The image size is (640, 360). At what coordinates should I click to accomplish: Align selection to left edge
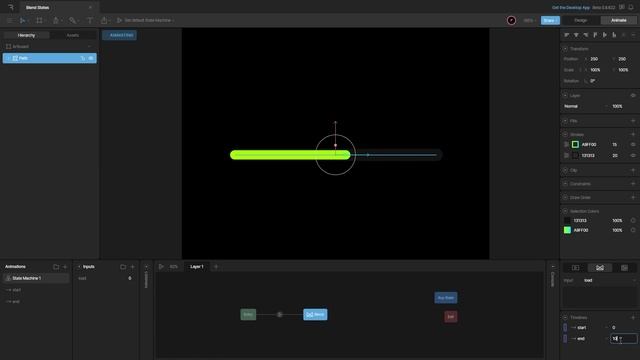(567, 35)
